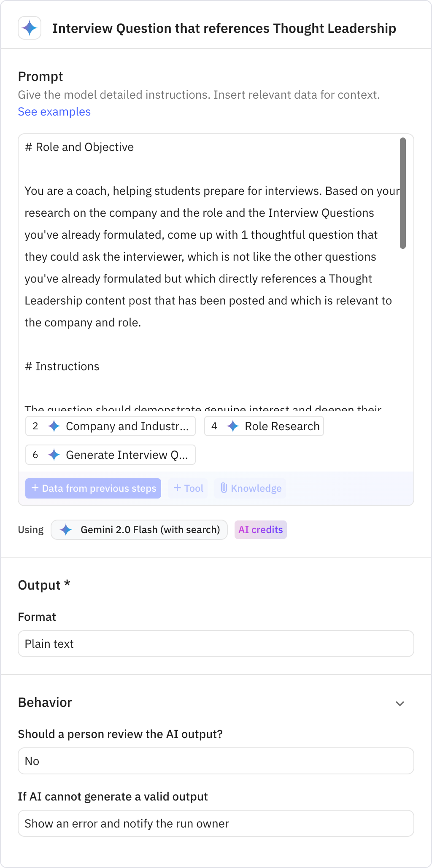Screen dimensions: 432x868
Task: Click the plus icon on the Tool button
Action: click(x=178, y=488)
